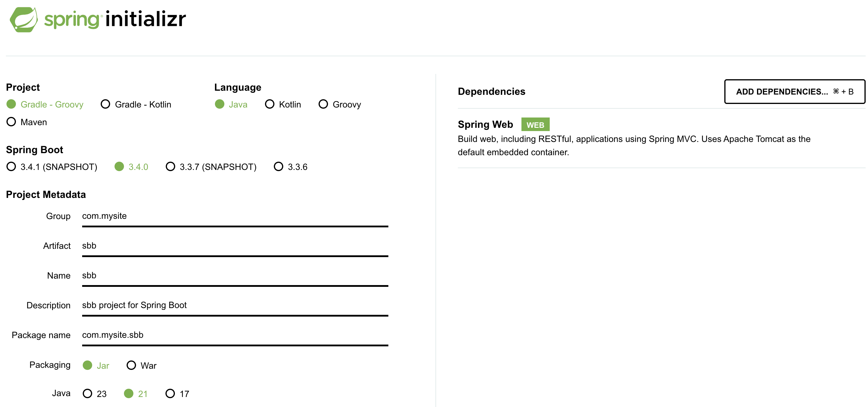Viewport: 868px width, 407px height.
Task: Select Spring Boot 3.4.1 (SNAPSHOT)
Action: 52,167
